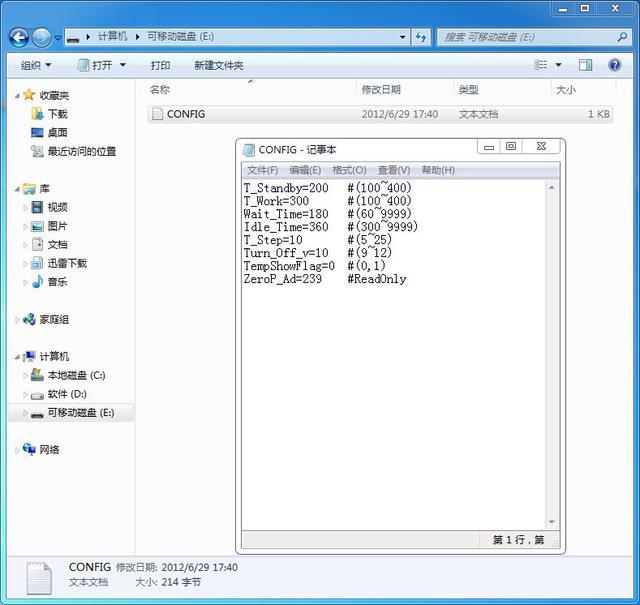Screen dimensions: 640x605
Task: Select 可移动磁盘 (E:) in navigation pane
Action: [x=71, y=413]
